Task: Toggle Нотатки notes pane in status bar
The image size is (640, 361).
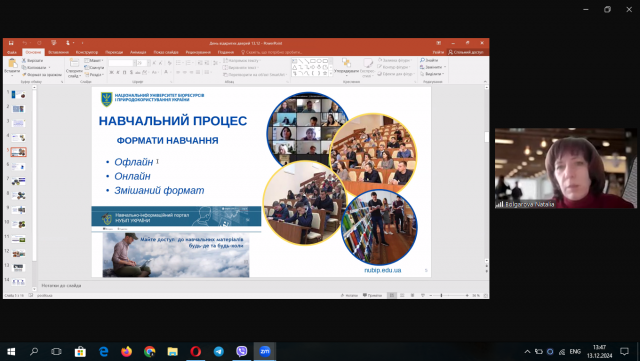Action: click(349, 295)
